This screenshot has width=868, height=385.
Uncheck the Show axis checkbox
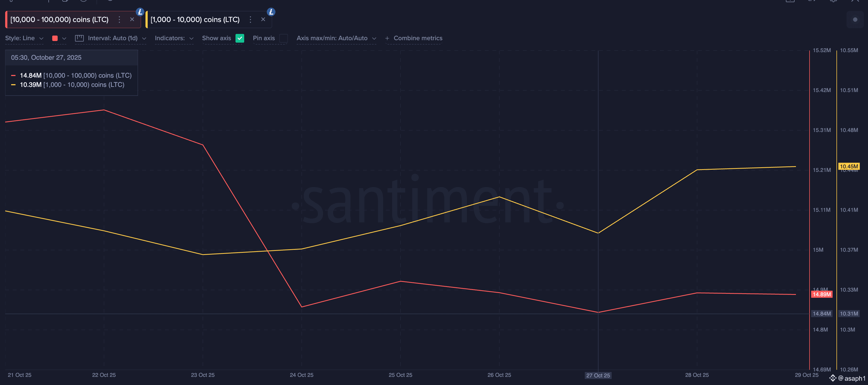(x=240, y=38)
